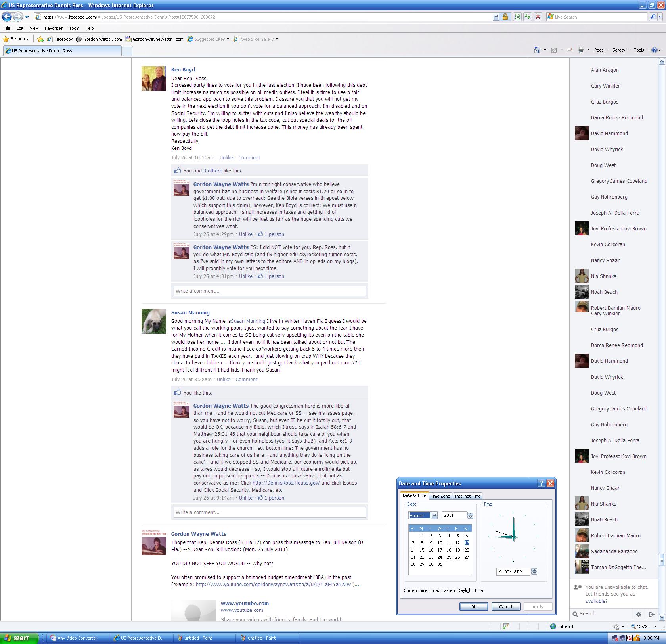The width and height of the screenshot is (666, 644).
Task: Click Cancel in Date and Time Properties
Action: (x=505, y=607)
